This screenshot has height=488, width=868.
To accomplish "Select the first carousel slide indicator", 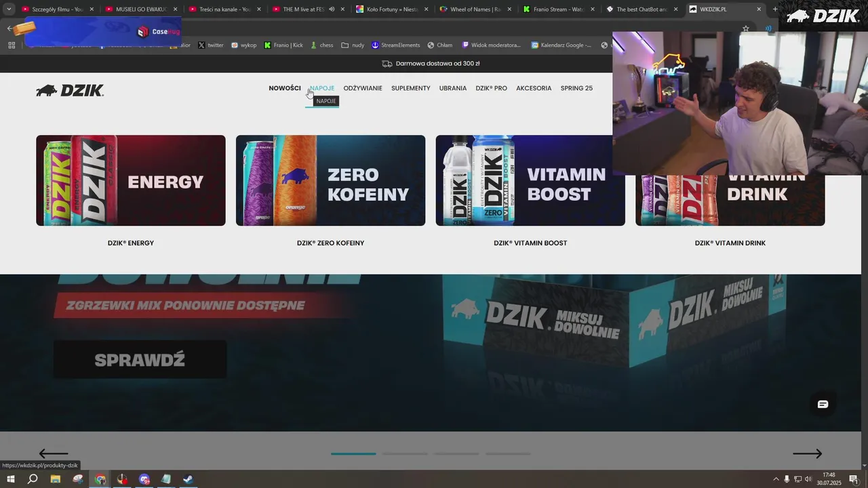I will click(353, 453).
